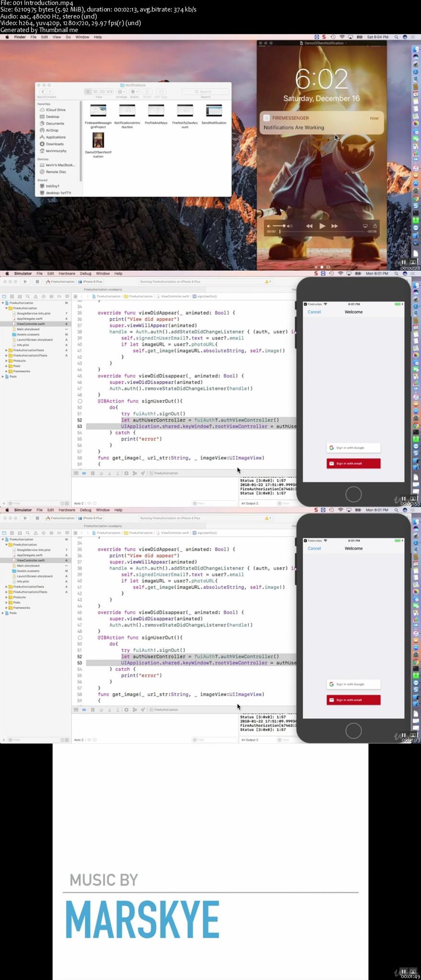Tap Sign in with email, 00:00:53 frame
Screen dimensions: 421x980
(353, 464)
